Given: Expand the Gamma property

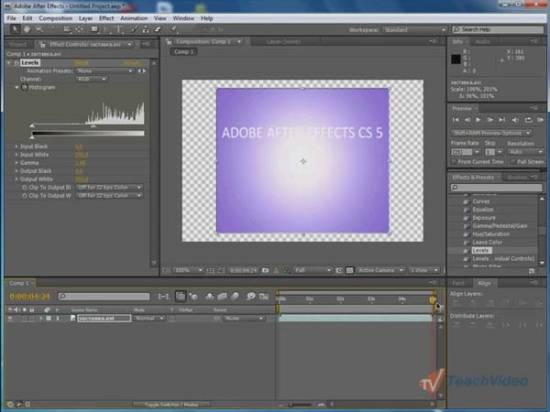Looking at the screenshot, I should pyautogui.click(x=16, y=163).
